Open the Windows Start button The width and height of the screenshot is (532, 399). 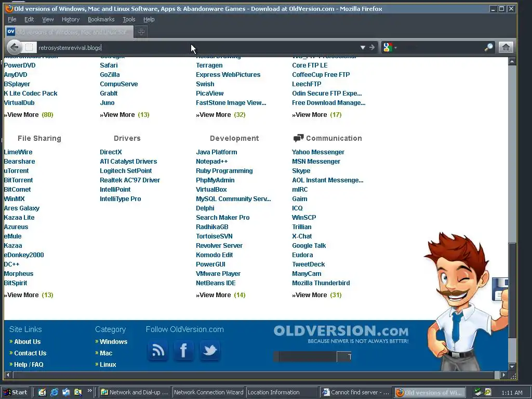[16, 392]
